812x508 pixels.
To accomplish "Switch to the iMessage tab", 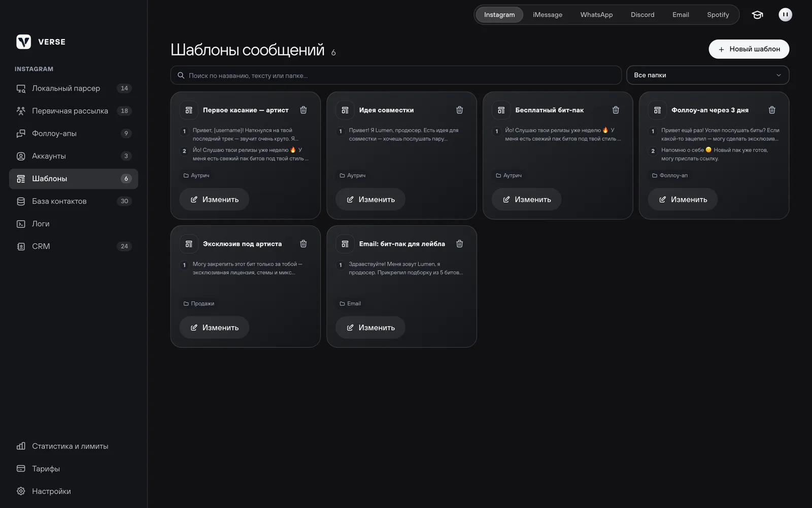I will coord(547,15).
